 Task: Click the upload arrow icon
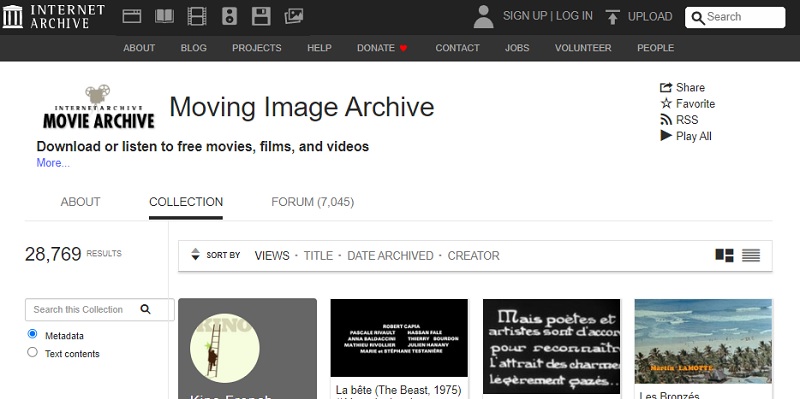[612, 17]
